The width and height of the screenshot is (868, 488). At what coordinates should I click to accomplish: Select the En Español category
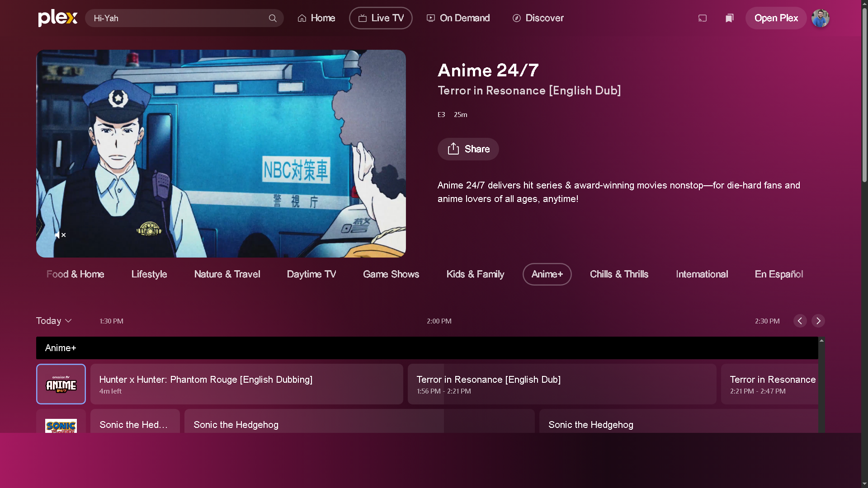point(779,274)
